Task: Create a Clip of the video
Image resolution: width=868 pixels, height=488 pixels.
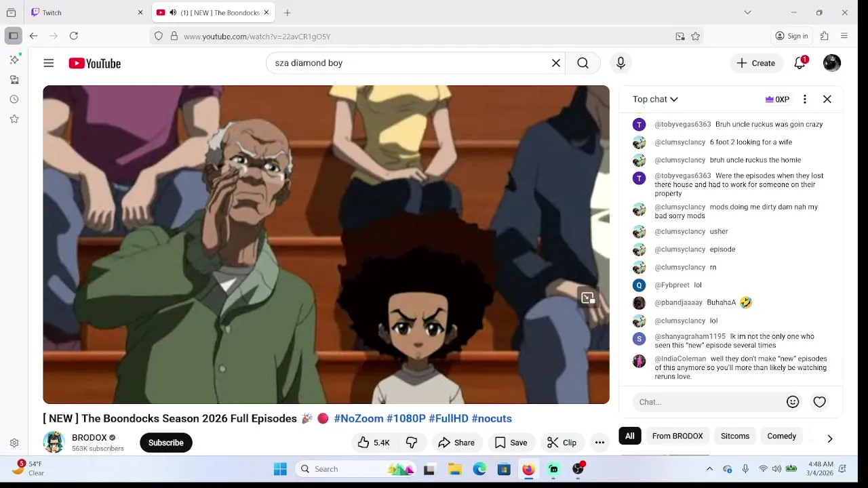Action: (x=562, y=443)
